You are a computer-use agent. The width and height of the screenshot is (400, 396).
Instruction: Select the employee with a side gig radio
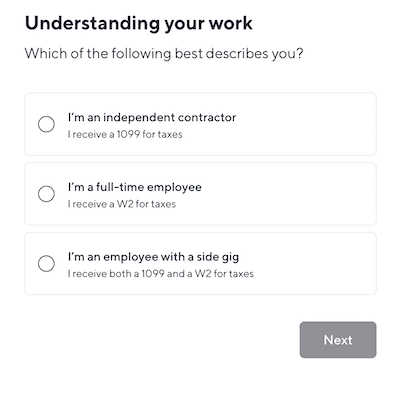(x=46, y=264)
